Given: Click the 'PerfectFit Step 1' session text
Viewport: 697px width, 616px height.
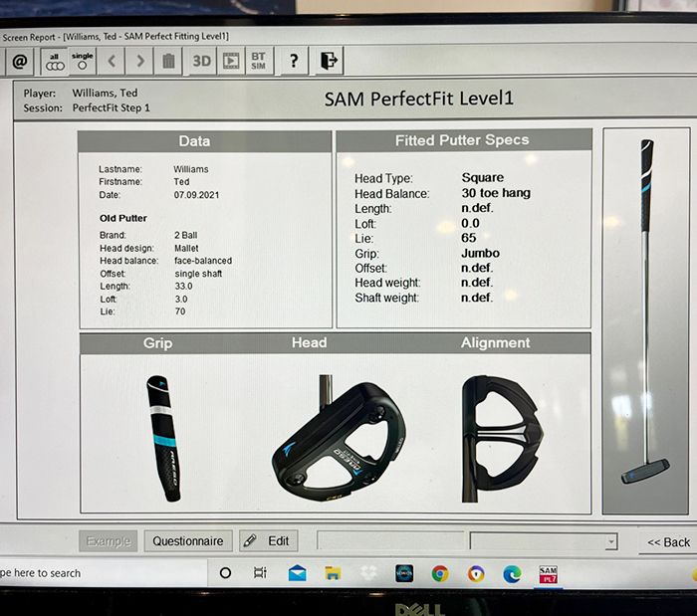Looking at the screenshot, I should 112,107.
